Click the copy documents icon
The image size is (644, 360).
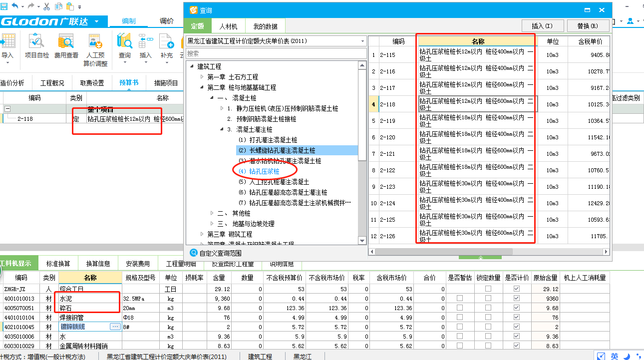pos(58,6)
